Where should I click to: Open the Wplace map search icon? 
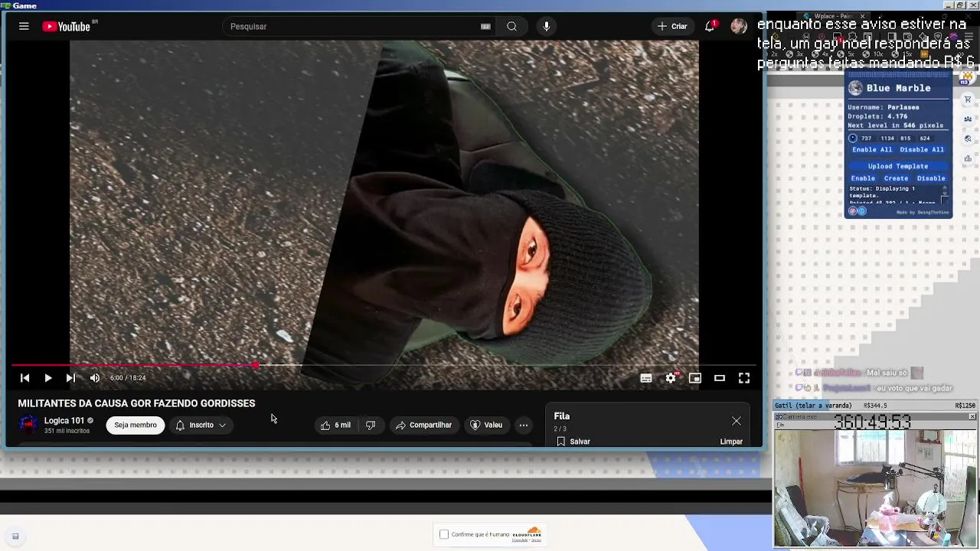969,139
